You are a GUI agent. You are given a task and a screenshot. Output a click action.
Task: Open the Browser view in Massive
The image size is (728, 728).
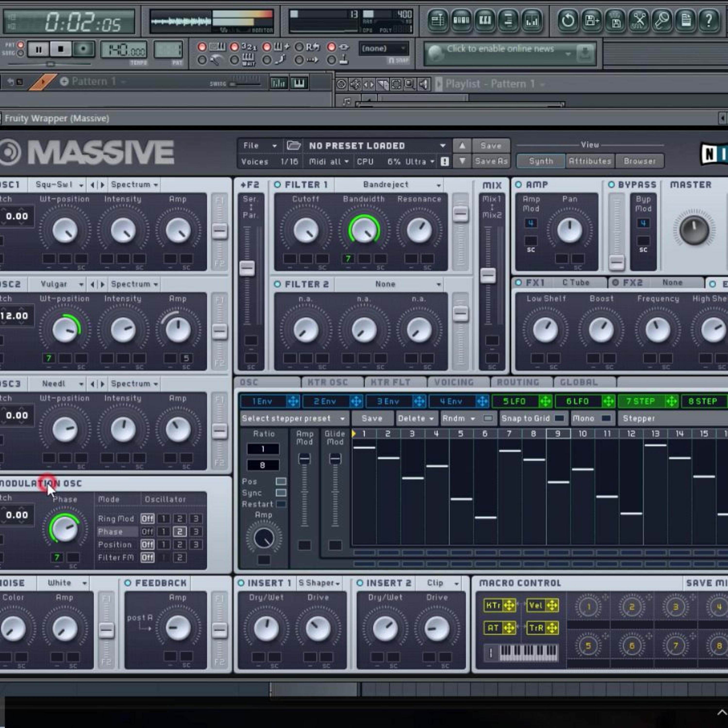pyautogui.click(x=639, y=161)
